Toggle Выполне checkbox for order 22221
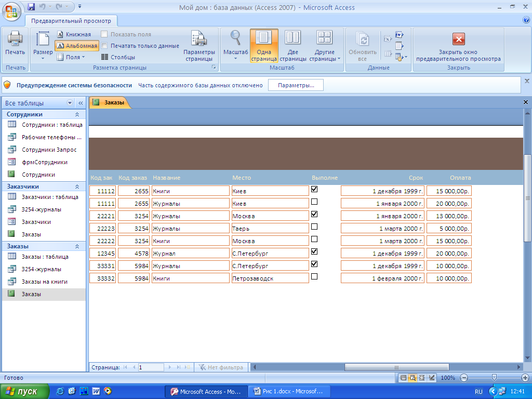The image size is (532, 399). [x=314, y=214]
